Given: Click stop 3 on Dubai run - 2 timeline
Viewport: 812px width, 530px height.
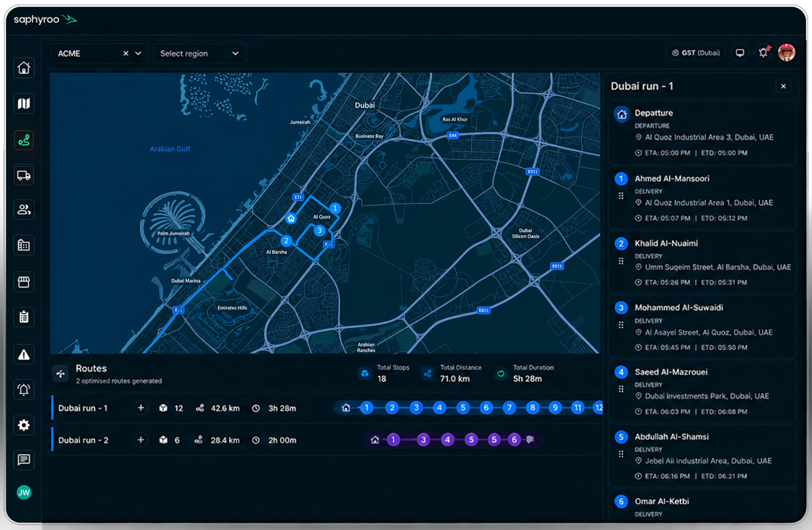Looking at the screenshot, I should (x=423, y=440).
